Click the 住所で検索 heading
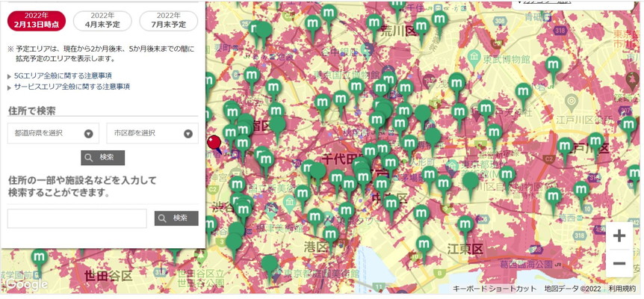 point(31,111)
